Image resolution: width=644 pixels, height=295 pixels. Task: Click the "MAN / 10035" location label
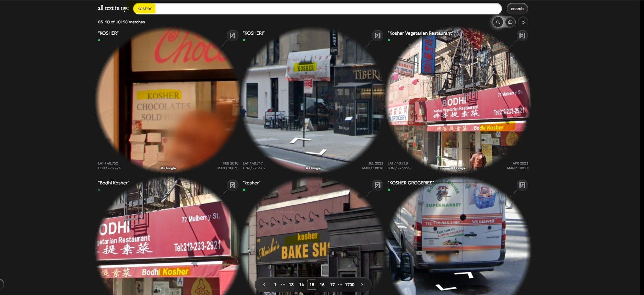(x=228, y=168)
